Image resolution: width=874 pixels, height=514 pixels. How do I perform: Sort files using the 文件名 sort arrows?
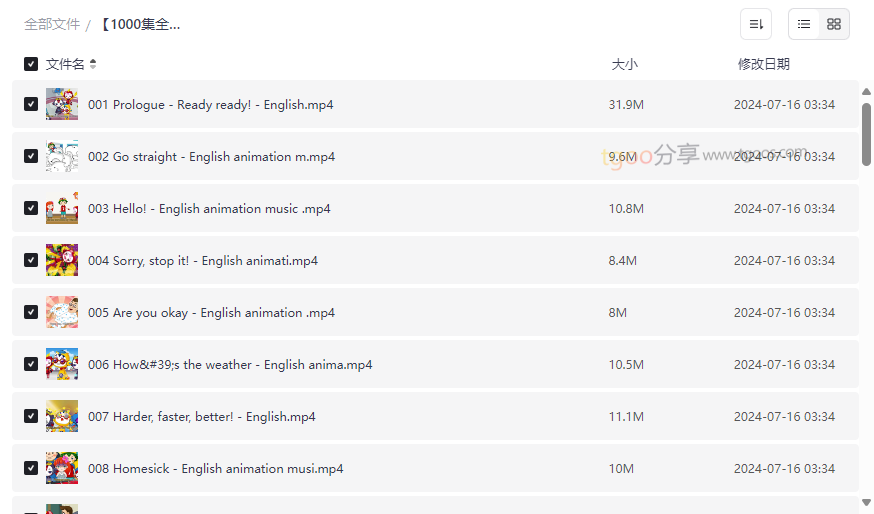tap(93, 64)
